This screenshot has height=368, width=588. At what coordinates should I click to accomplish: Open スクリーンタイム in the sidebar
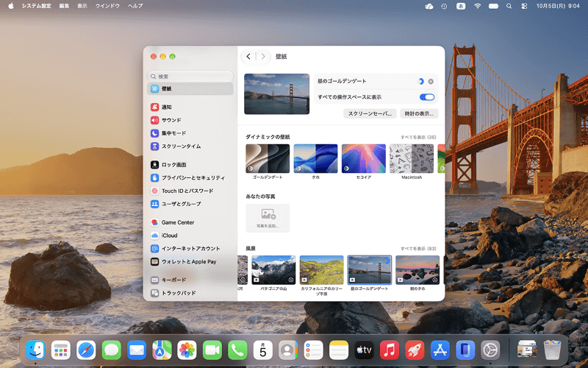coord(190,146)
